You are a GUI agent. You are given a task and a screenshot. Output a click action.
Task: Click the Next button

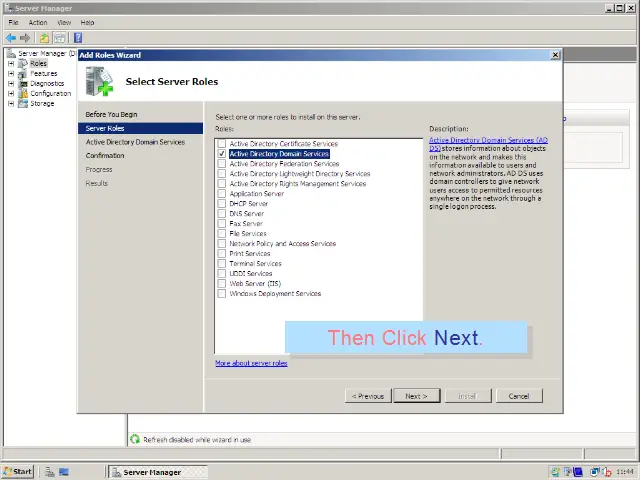pos(417,396)
